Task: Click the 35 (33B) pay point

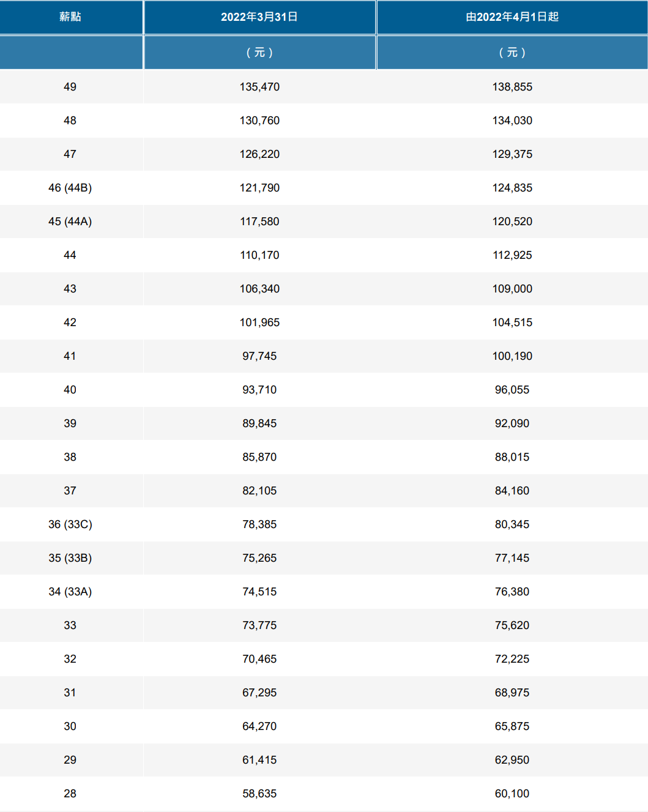Action: tap(70, 558)
